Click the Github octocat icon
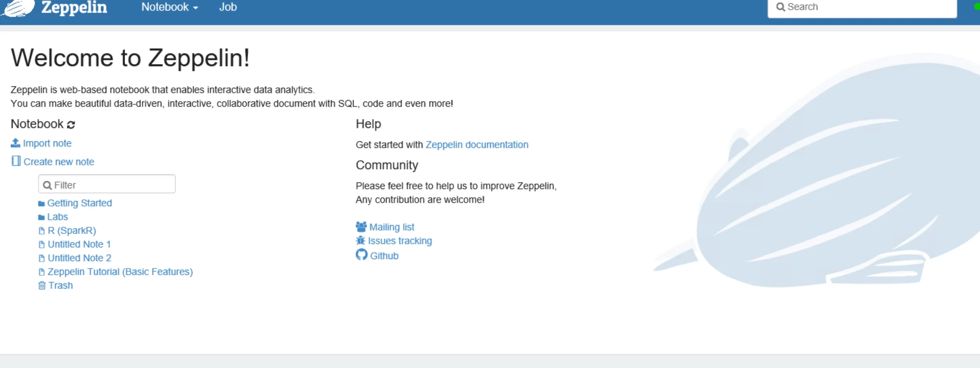The height and width of the screenshot is (368, 980). click(361, 255)
